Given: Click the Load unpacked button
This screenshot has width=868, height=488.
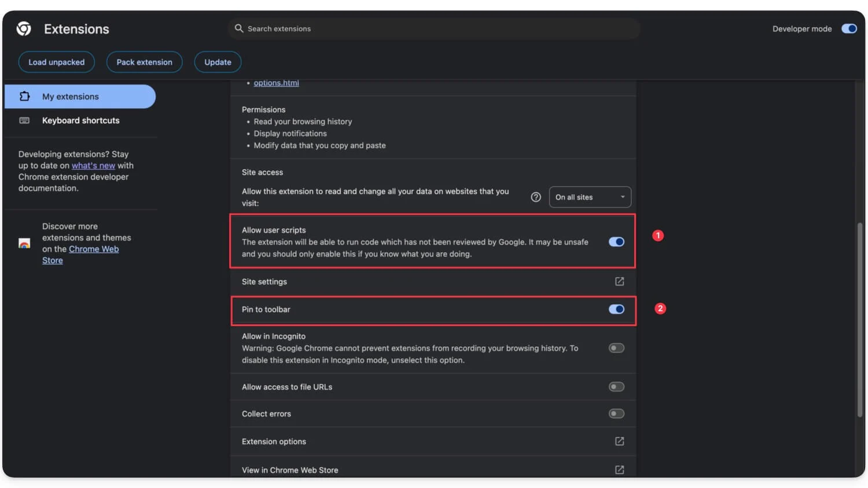Looking at the screenshot, I should point(56,62).
